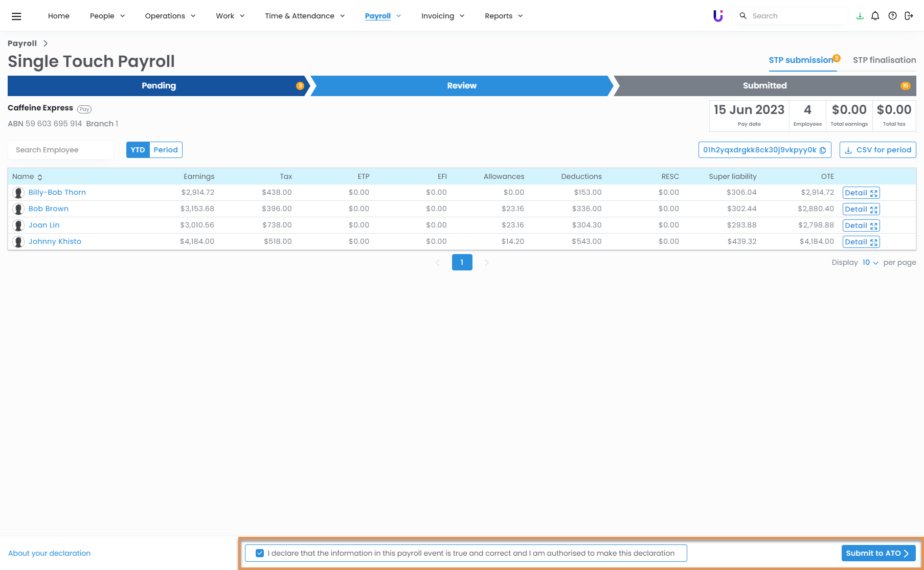Open the hamburger menu icon
The width and height of the screenshot is (924, 570).
16,16
